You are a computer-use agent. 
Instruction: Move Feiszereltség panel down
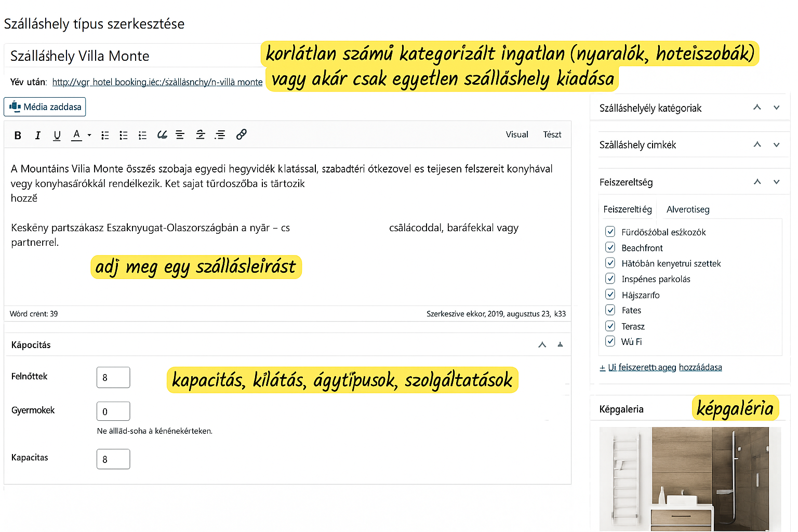[x=776, y=182]
